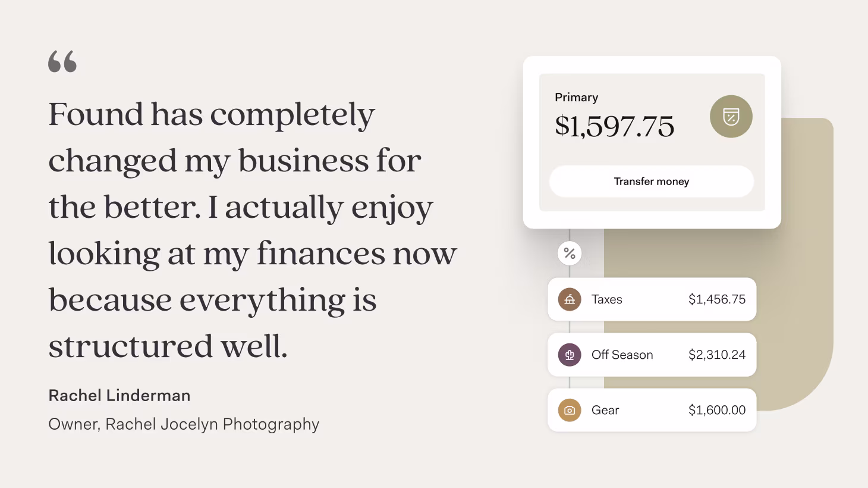Open the Taxes pocket row
This screenshot has width=868, height=488.
(652, 299)
